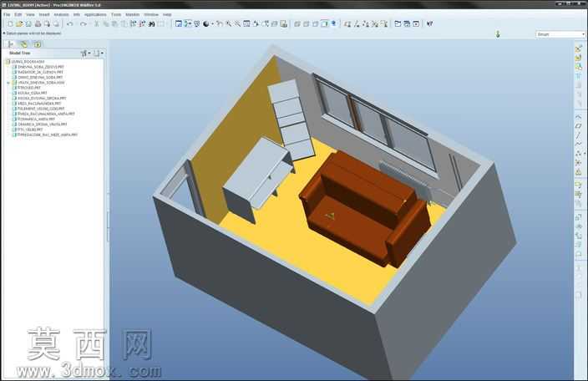Toggle datum points display
The image size is (588, 381).
366,24
